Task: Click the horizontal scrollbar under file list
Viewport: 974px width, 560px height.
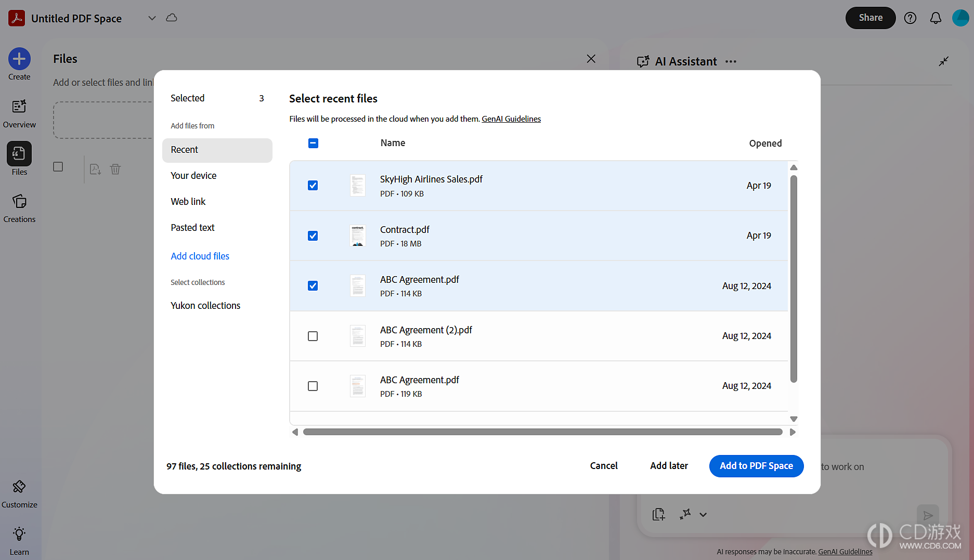Action: [542, 432]
